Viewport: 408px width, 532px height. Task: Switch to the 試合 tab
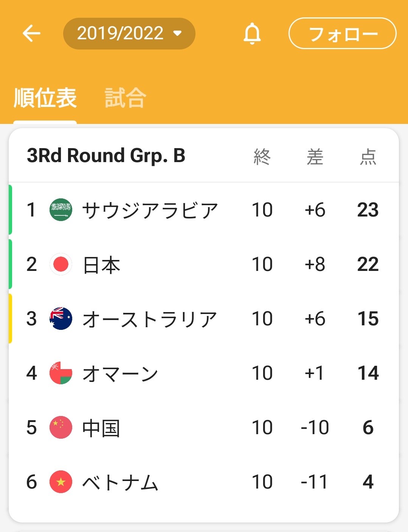coord(125,98)
